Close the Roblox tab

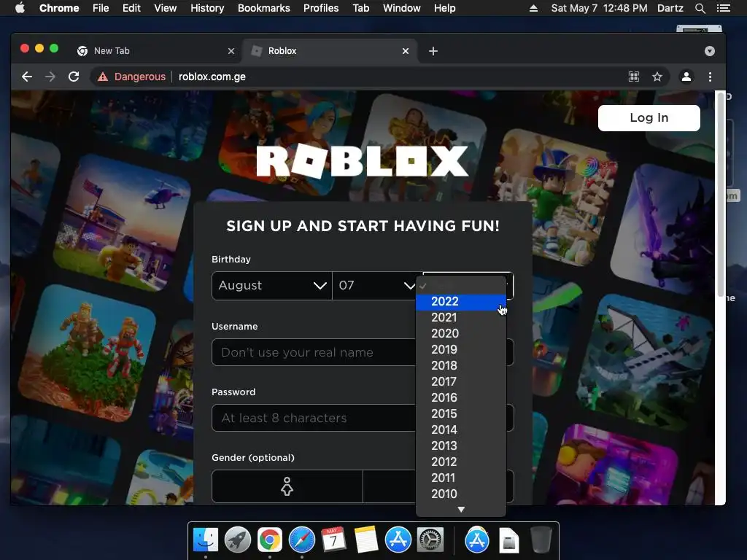[x=406, y=51]
